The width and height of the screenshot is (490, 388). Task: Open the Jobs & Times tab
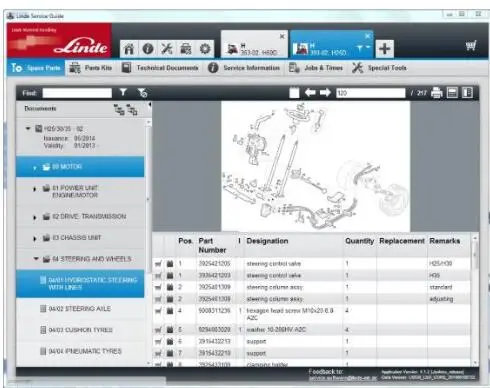pyautogui.click(x=315, y=68)
